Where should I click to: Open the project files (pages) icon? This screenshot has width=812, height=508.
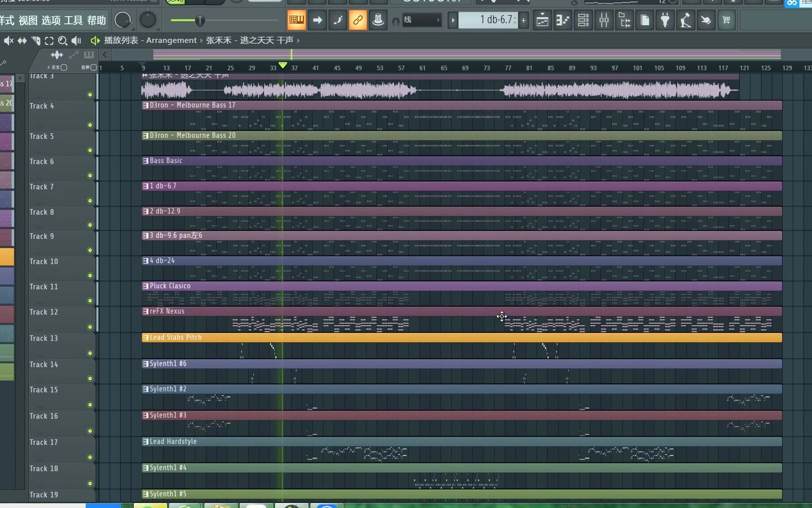point(645,20)
